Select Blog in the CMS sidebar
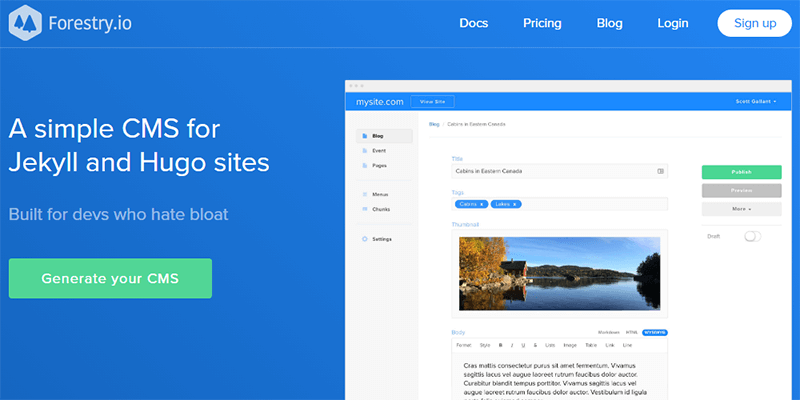800x400 pixels. point(384,136)
